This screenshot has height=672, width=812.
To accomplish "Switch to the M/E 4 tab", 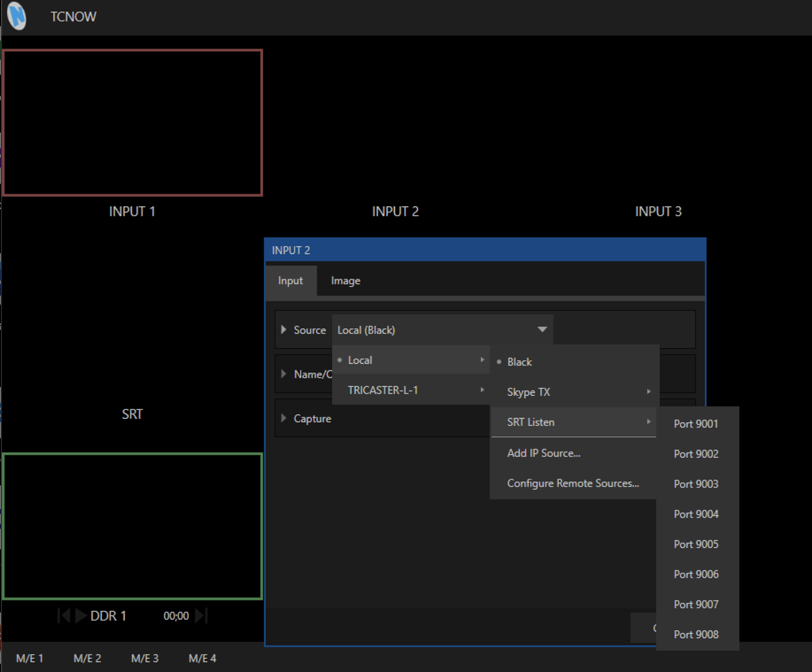I will pyautogui.click(x=202, y=658).
